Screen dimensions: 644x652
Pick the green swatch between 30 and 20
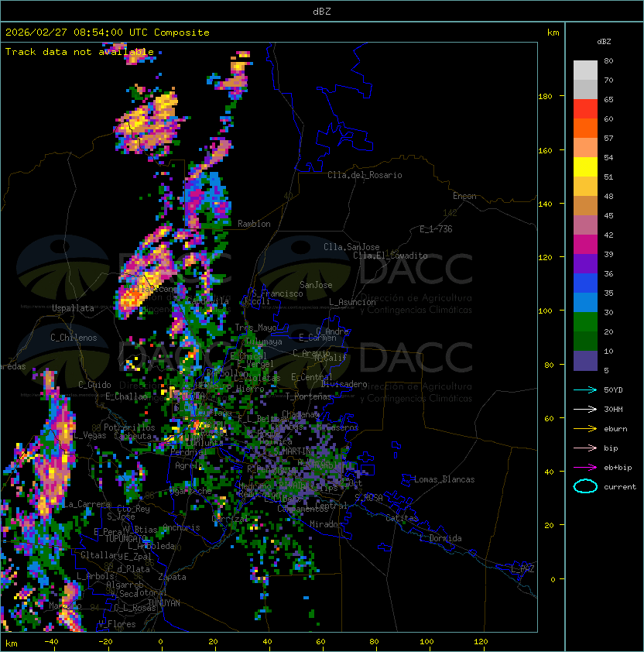[x=585, y=322]
